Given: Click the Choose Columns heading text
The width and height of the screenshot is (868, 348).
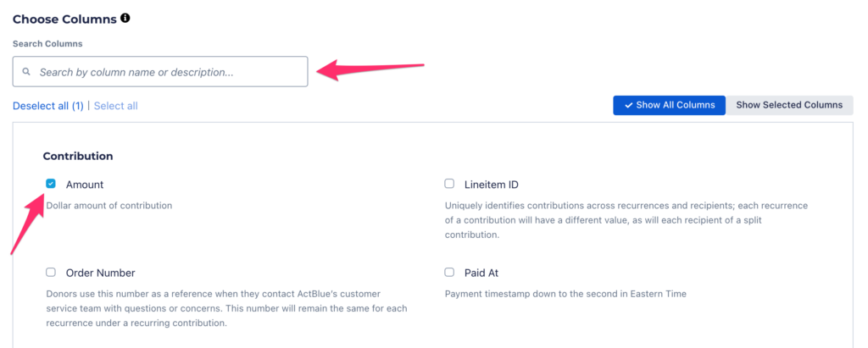Looking at the screenshot, I should [64, 19].
